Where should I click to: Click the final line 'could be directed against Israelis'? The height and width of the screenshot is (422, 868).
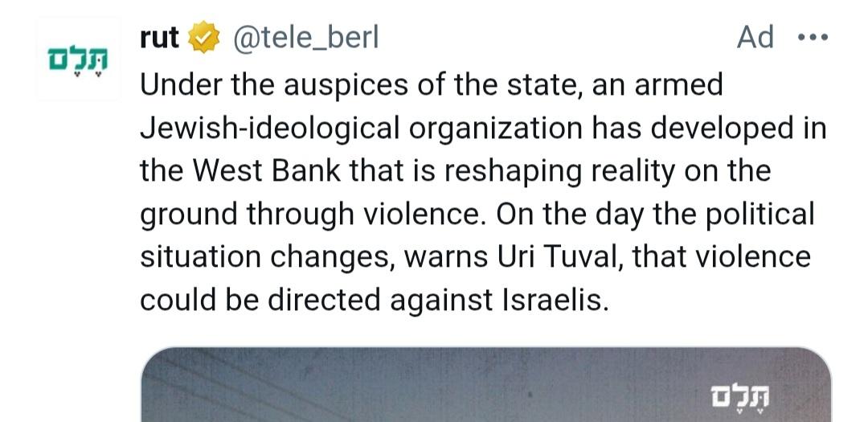coord(375,300)
